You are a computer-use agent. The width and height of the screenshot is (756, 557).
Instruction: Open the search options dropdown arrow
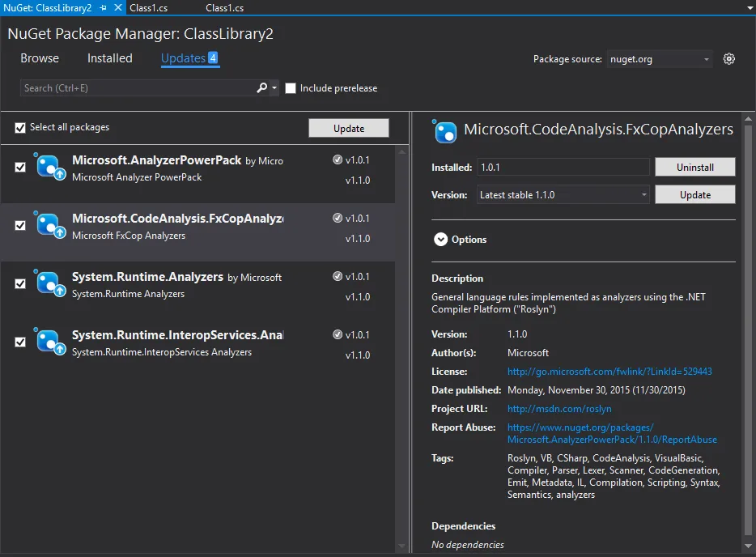click(274, 87)
